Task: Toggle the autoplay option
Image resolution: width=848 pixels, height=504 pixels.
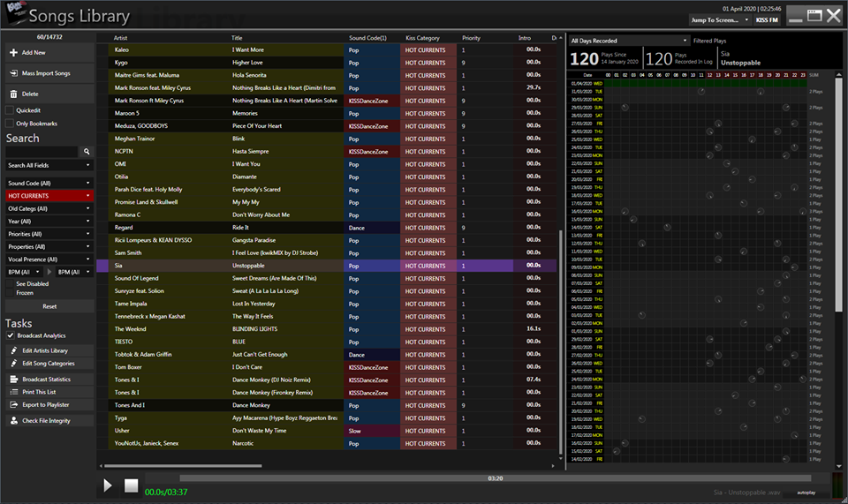Action: coord(806,493)
